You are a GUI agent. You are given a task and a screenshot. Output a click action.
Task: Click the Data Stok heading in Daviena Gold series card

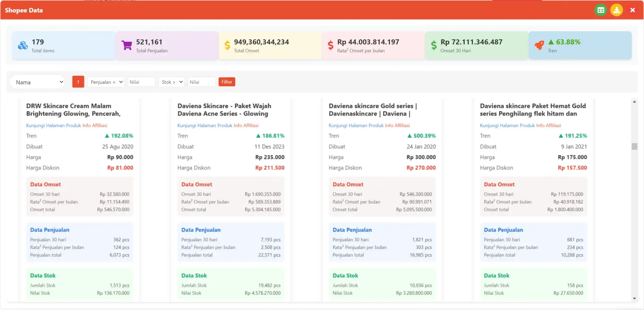(x=345, y=275)
